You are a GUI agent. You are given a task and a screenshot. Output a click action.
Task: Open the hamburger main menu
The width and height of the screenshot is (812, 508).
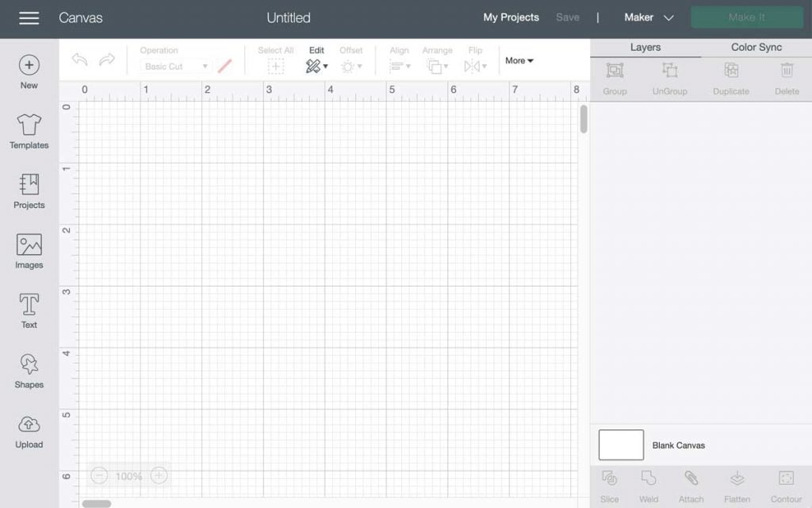(29, 18)
